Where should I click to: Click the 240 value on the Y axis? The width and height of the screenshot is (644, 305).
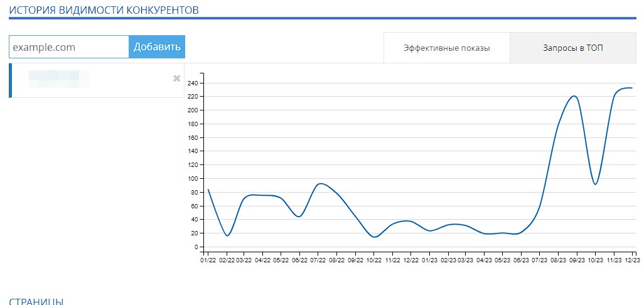[x=193, y=83]
